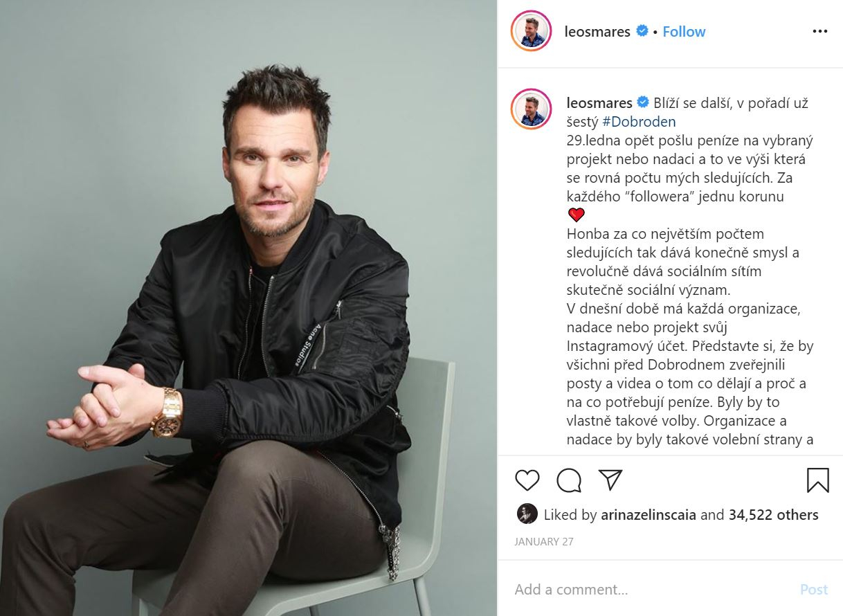843x616 pixels.
Task: Open the leosmares username in the caption
Action: point(599,103)
